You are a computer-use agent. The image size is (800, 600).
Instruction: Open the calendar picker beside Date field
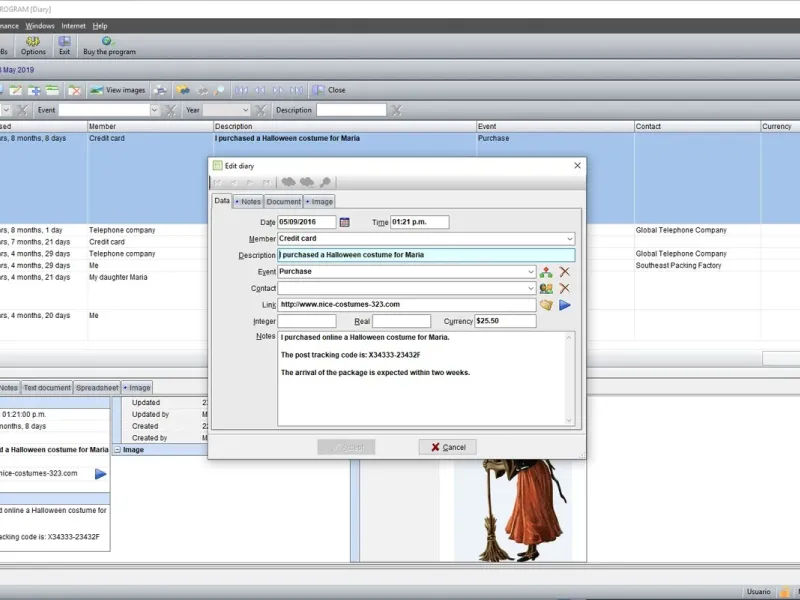click(x=344, y=222)
